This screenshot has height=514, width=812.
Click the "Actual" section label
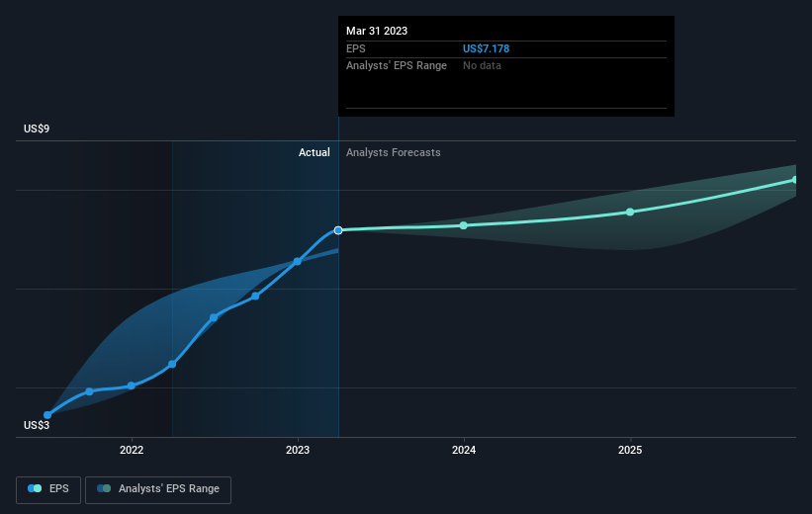(315, 152)
